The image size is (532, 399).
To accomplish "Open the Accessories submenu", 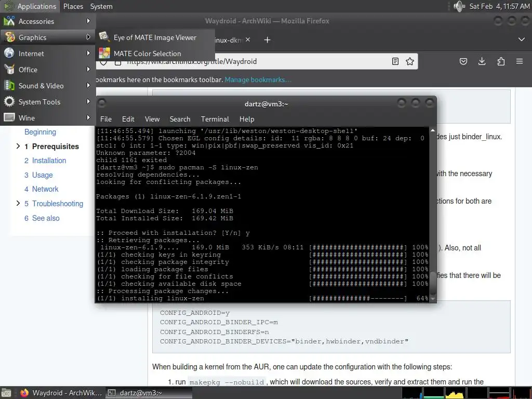I will click(47, 21).
